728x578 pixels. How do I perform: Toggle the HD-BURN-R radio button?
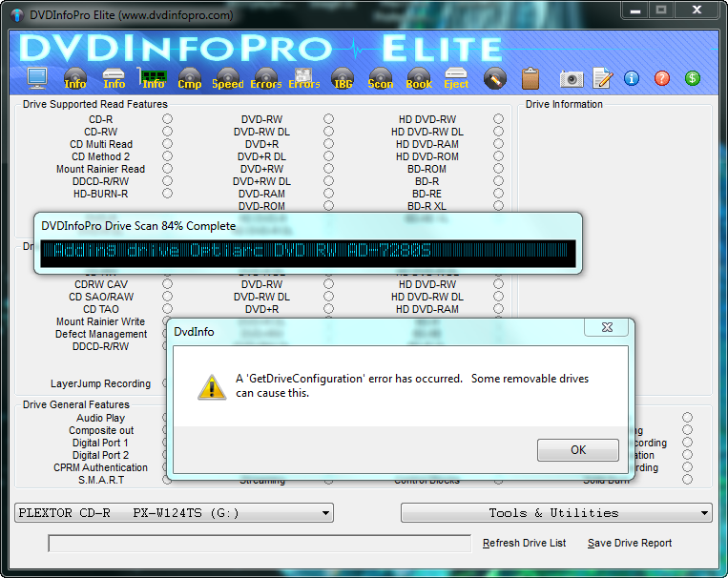tap(167, 193)
